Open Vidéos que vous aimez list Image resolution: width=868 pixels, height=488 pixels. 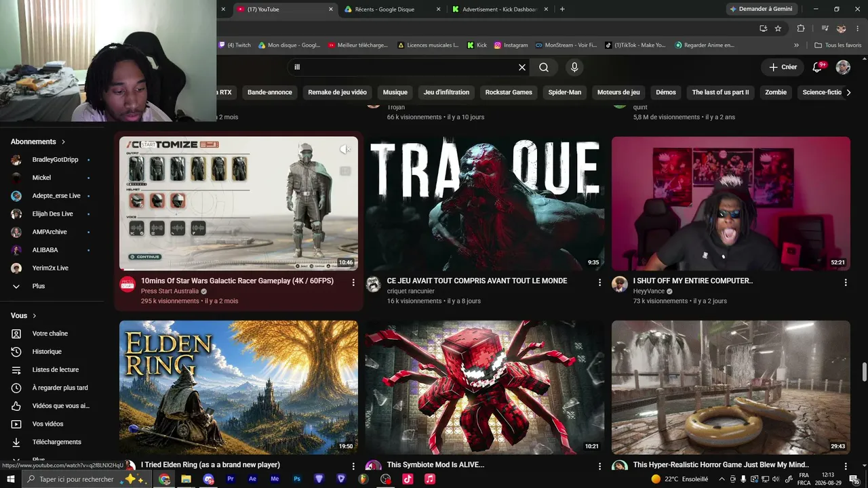click(60, 406)
